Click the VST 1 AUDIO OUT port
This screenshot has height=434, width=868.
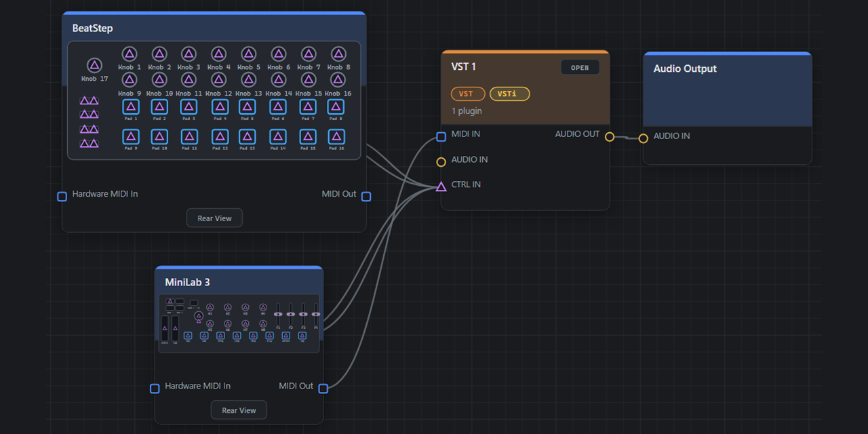[x=610, y=136]
